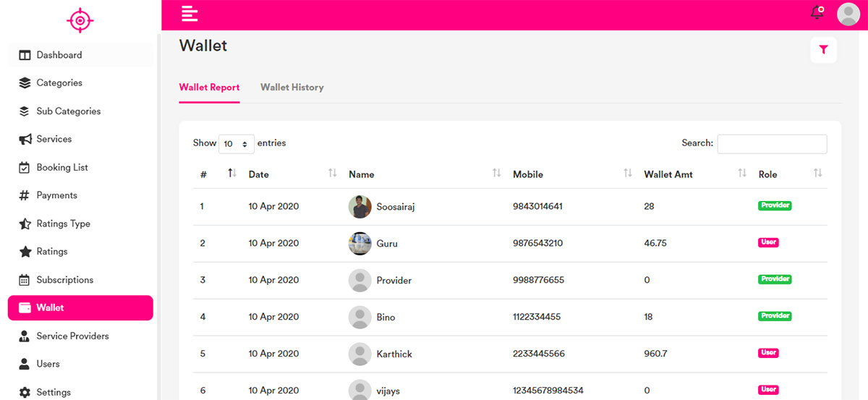Click the pink filter funnel icon
Image resolution: width=868 pixels, height=400 pixels.
coord(823,50)
